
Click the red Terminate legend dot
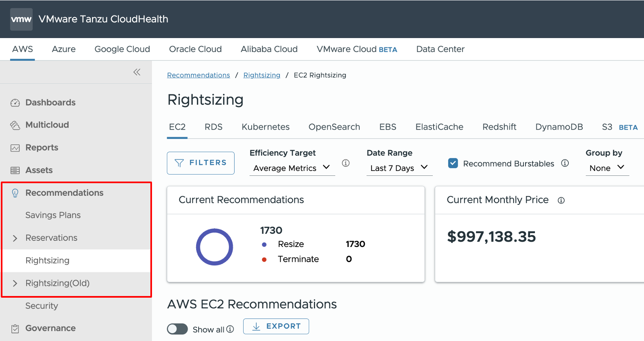point(264,260)
